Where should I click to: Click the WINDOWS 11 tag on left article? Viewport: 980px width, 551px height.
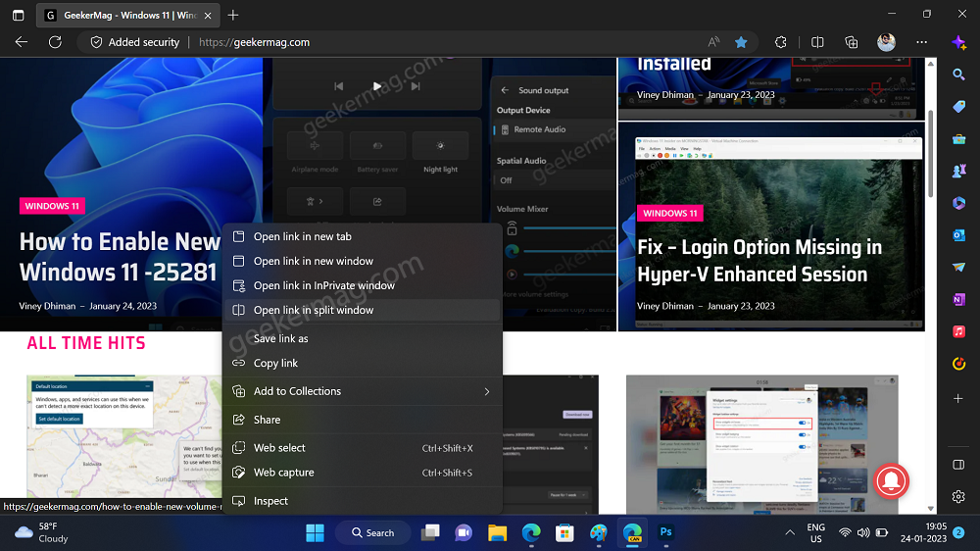52,206
